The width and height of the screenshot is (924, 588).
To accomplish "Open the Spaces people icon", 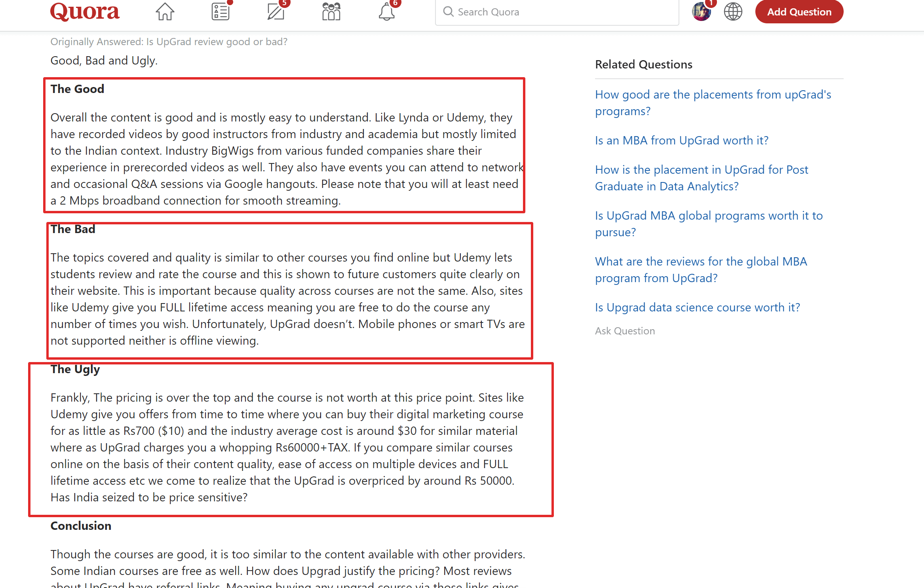I will [331, 12].
